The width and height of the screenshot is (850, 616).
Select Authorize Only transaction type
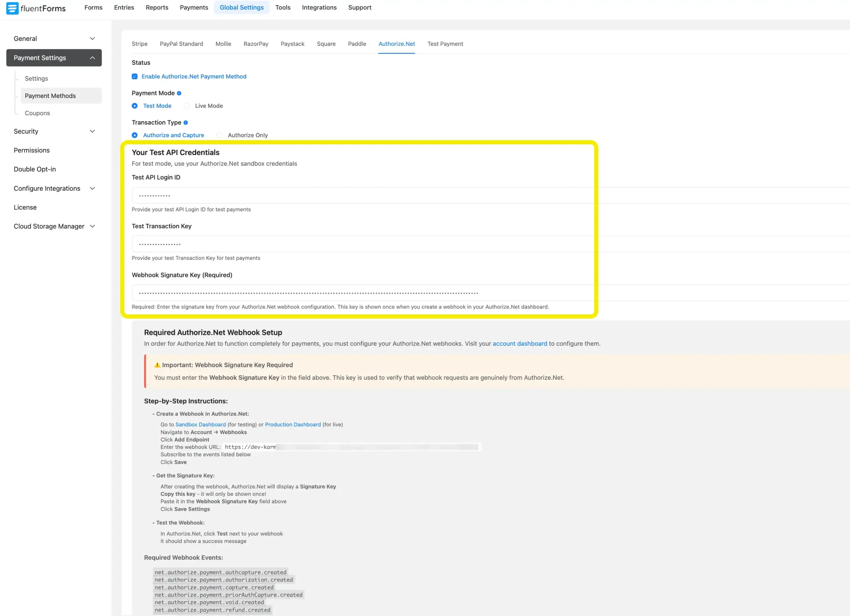click(219, 135)
